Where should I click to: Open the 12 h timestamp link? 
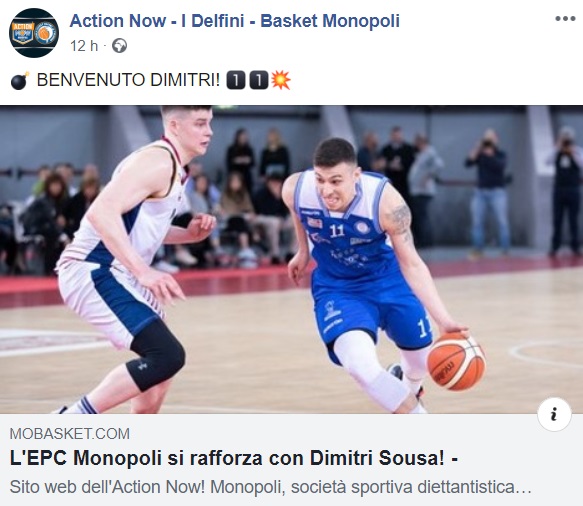pos(84,46)
